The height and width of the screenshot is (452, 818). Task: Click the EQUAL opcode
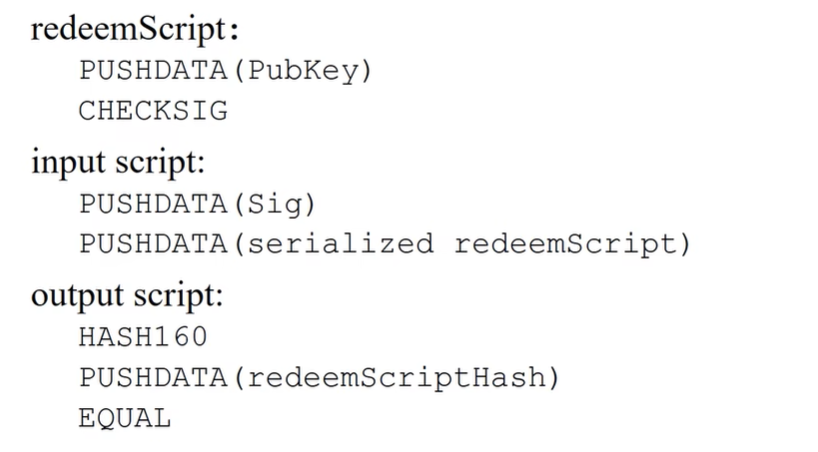point(125,417)
